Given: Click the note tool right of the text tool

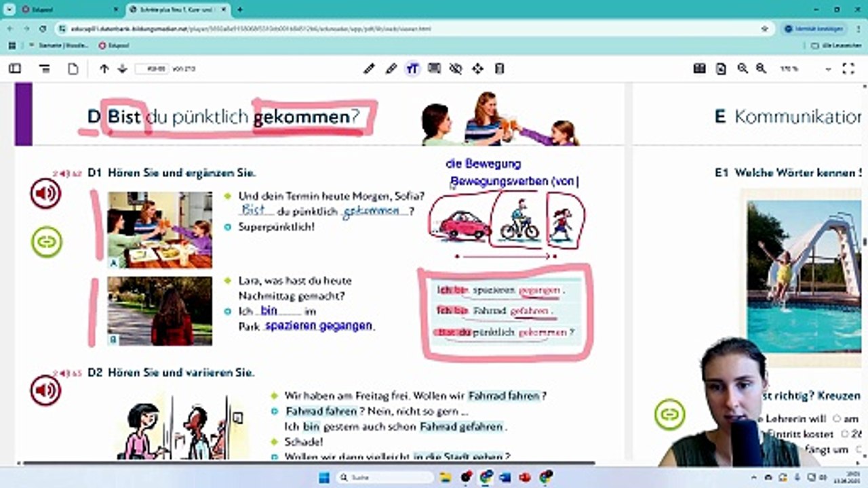Looking at the screenshot, I should 434,68.
